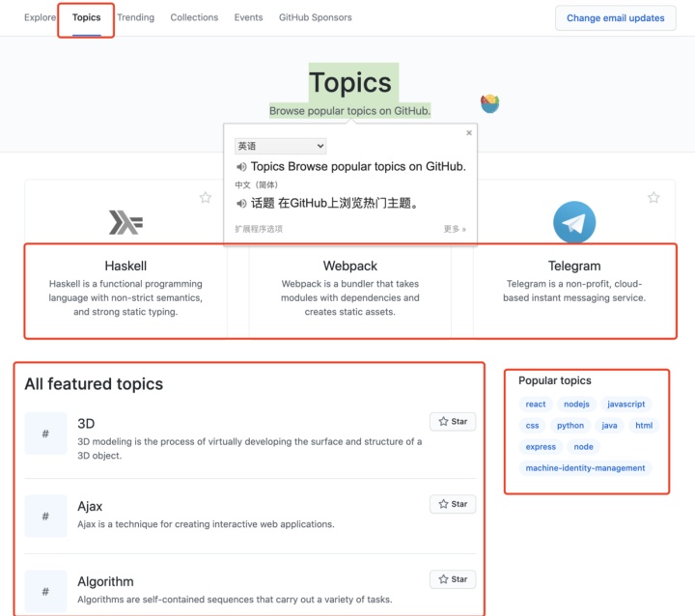Screen dimensions: 695x616
Task: Click the Webpack card description
Action: pos(349,297)
